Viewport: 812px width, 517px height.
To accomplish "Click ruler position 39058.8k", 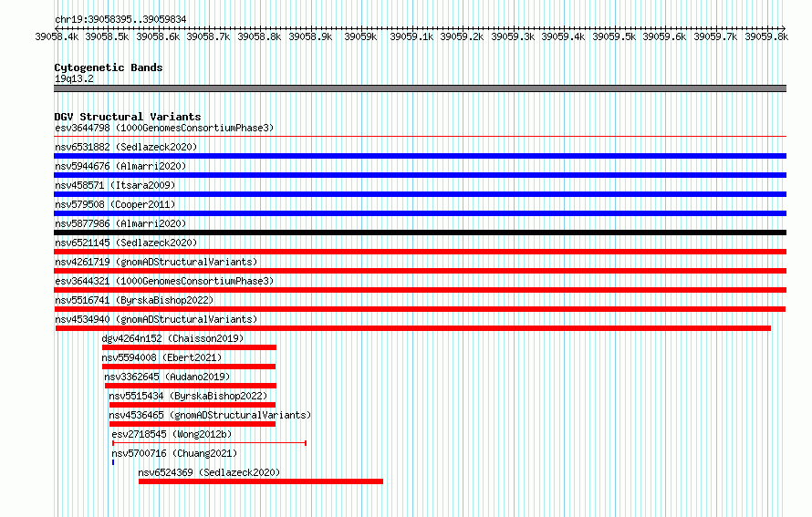I will click(259, 36).
